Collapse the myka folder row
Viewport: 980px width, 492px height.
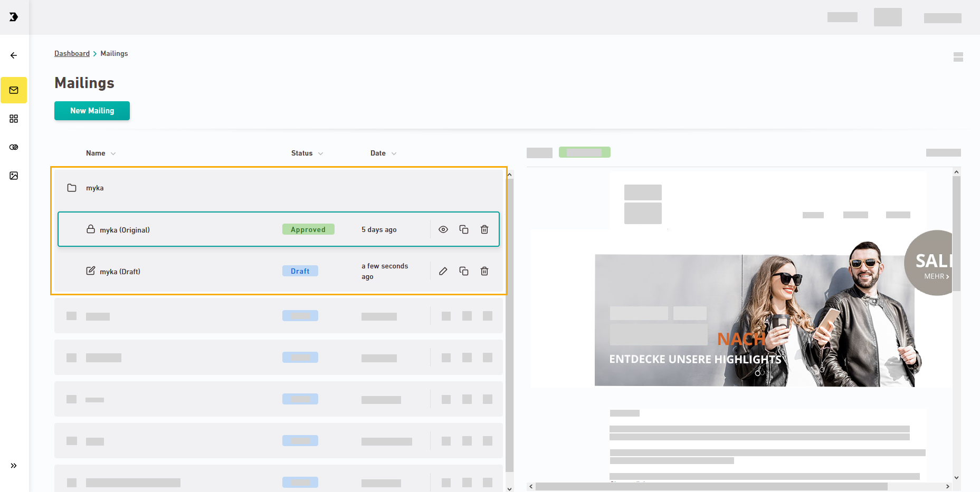click(95, 188)
